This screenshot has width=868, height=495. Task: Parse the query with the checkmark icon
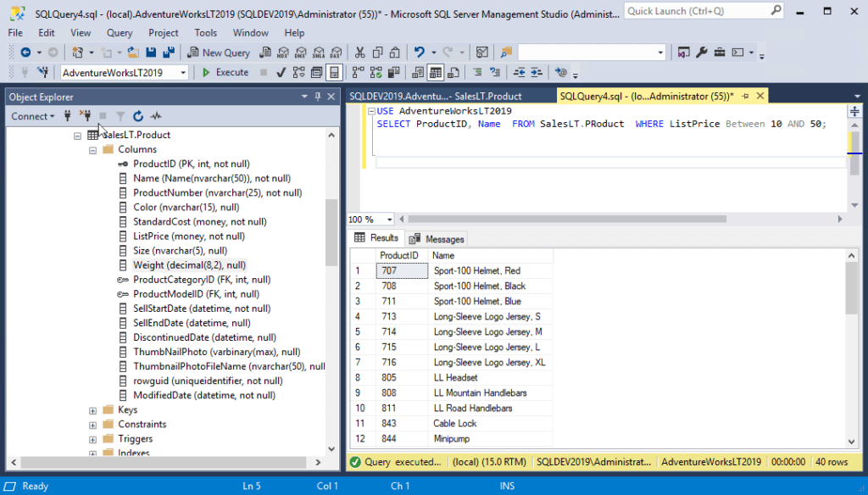pos(281,73)
